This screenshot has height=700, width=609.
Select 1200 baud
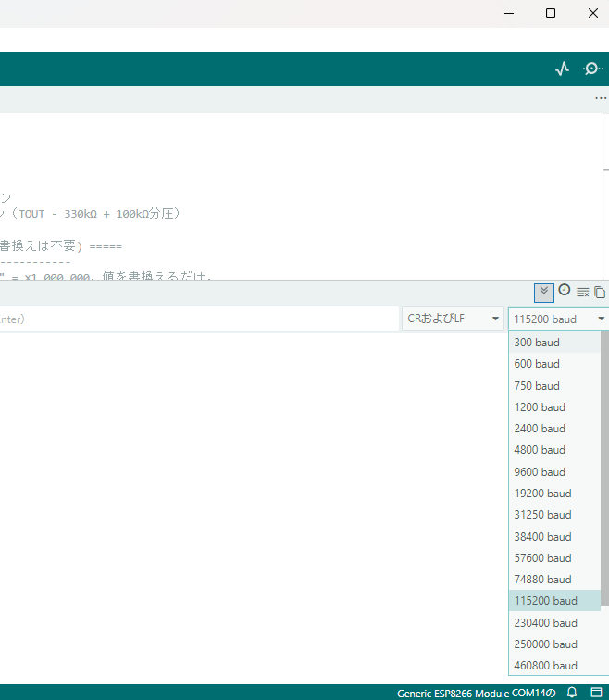click(x=554, y=407)
